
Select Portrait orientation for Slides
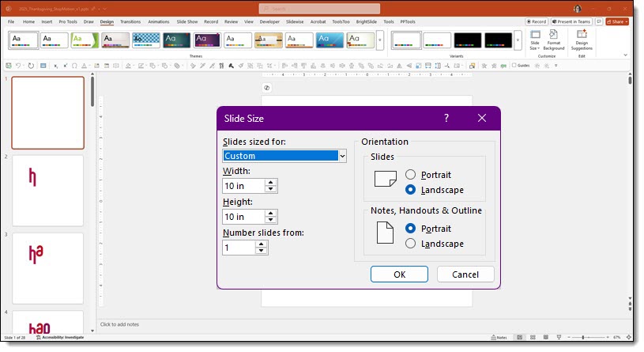[410, 174]
